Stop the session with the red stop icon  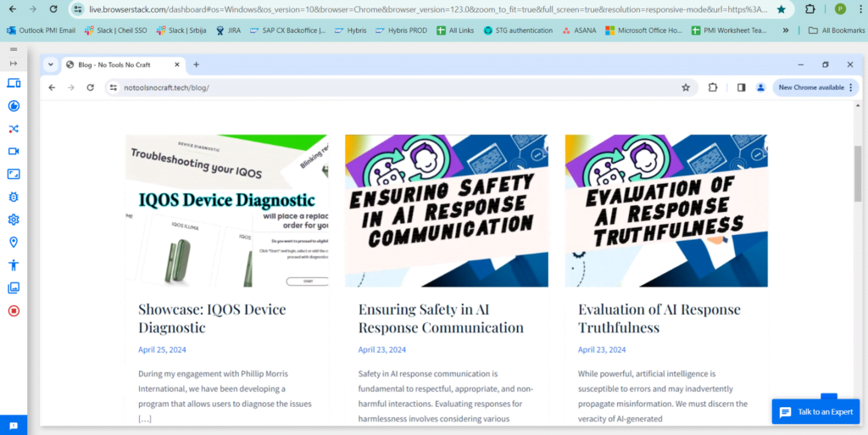[14, 310]
